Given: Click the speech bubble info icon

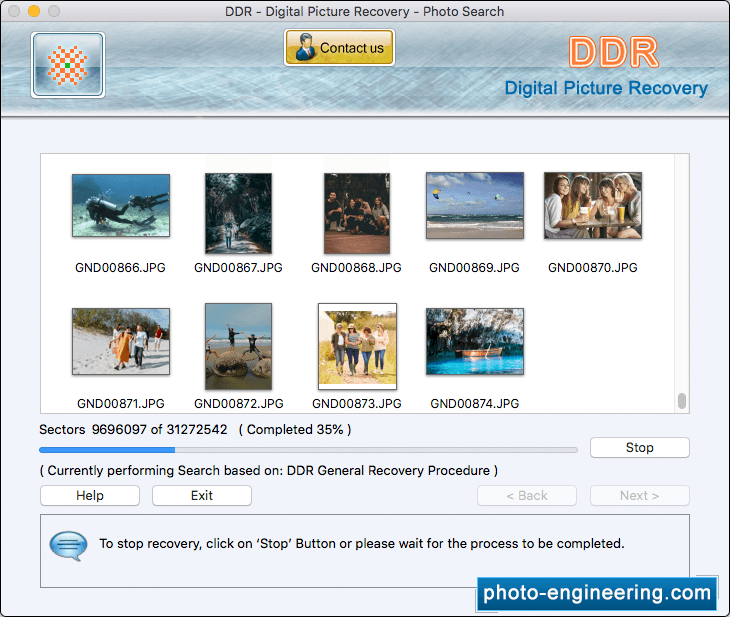Looking at the screenshot, I should click(68, 546).
